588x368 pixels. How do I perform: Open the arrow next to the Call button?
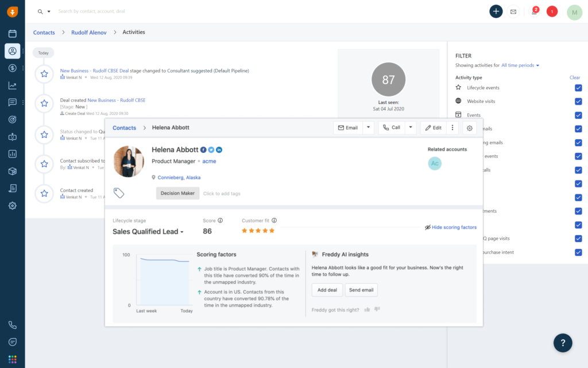410,128
